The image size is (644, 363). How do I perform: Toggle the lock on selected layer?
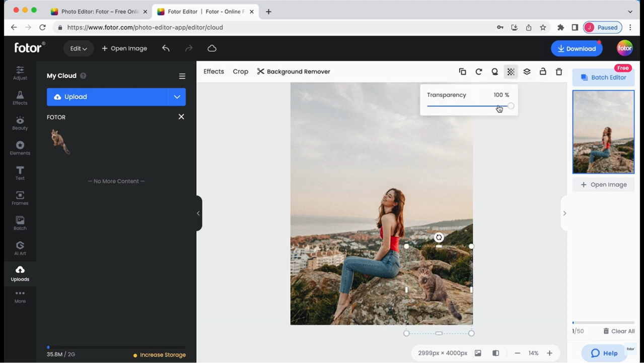point(543,72)
